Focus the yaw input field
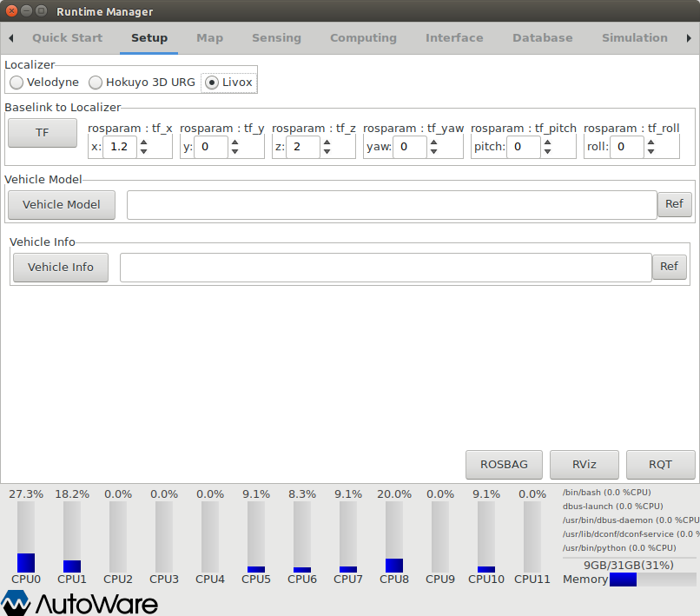700x616 pixels. (410, 147)
